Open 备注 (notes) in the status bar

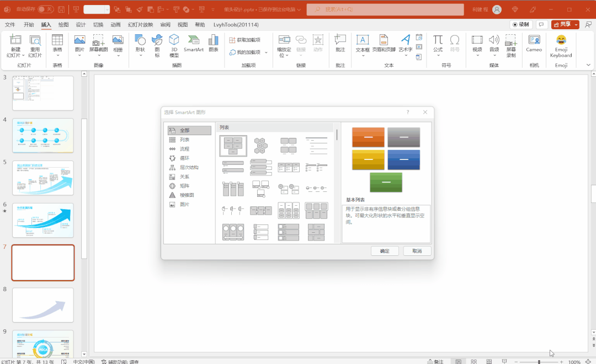[435, 362]
